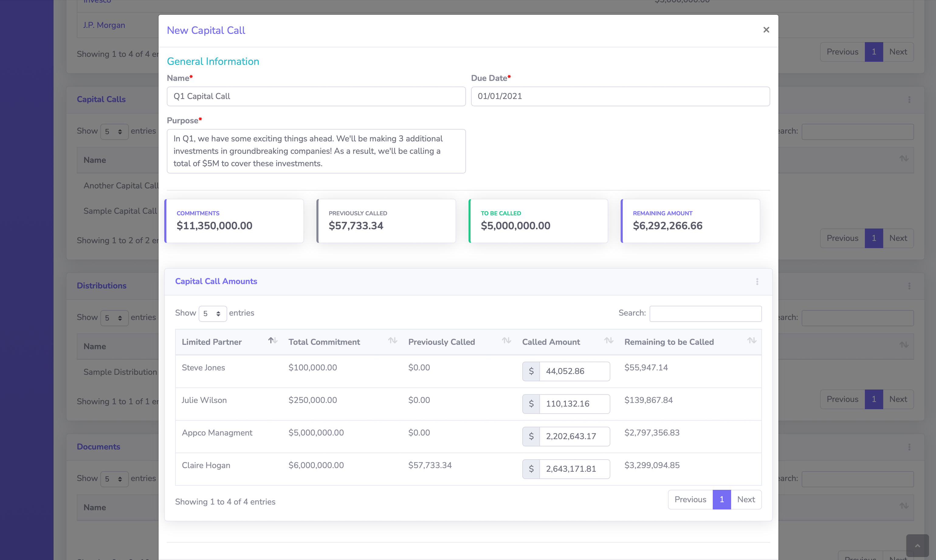The width and height of the screenshot is (936, 560).
Task: Open Documents panel options menu
Action: [x=909, y=447]
